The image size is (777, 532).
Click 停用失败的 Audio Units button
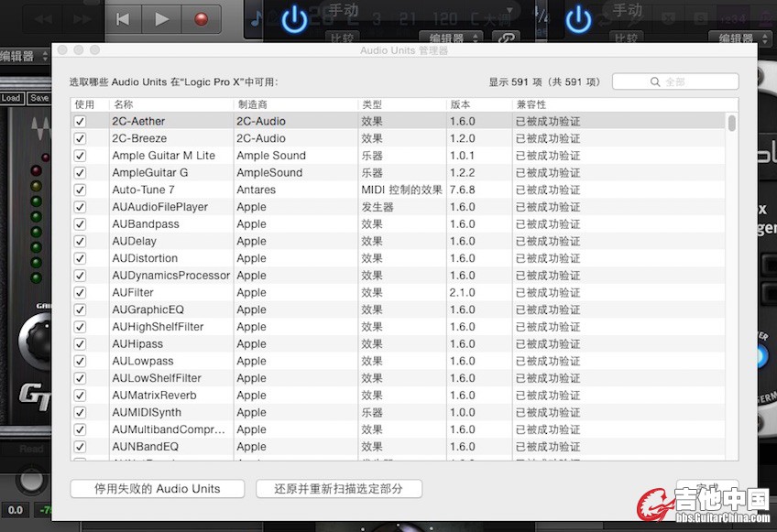pyautogui.click(x=158, y=489)
